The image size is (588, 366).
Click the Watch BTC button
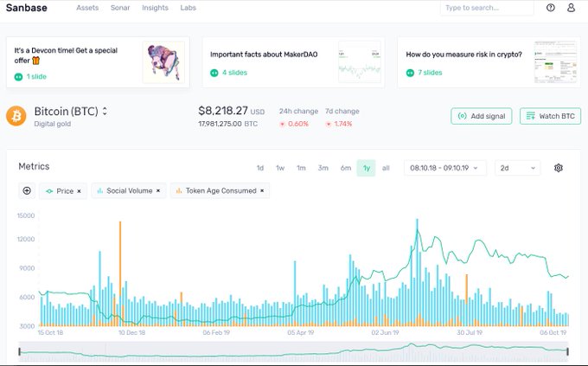point(551,116)
